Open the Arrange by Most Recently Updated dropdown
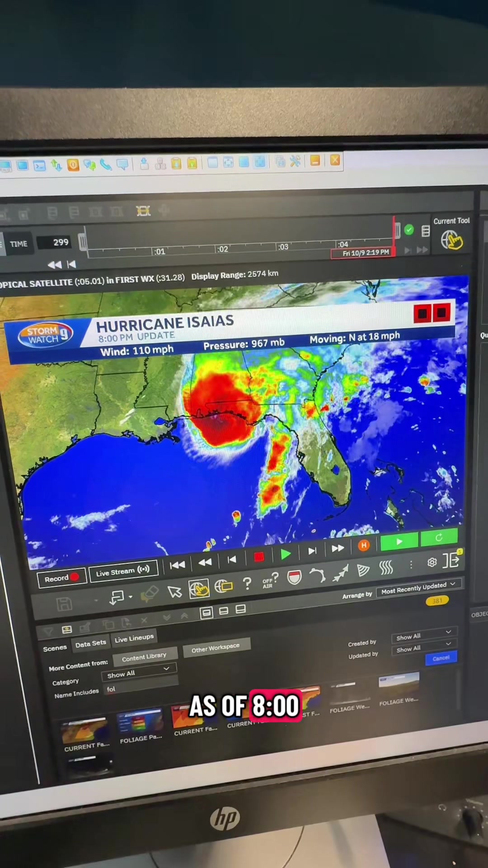488x868 pixels. [418, 587]
